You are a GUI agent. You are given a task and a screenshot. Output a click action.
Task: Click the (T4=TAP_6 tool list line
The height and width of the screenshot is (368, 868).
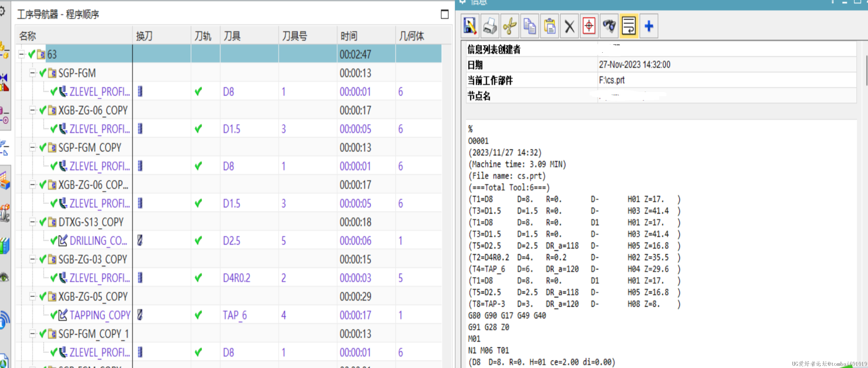(574, 269)
